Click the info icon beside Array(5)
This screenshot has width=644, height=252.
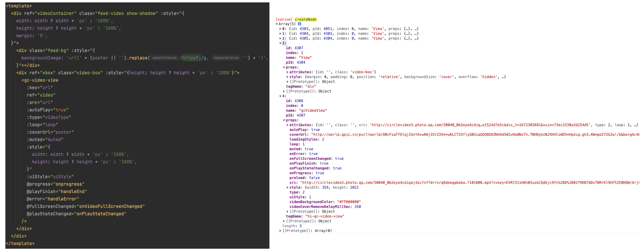tap(299, 24)
